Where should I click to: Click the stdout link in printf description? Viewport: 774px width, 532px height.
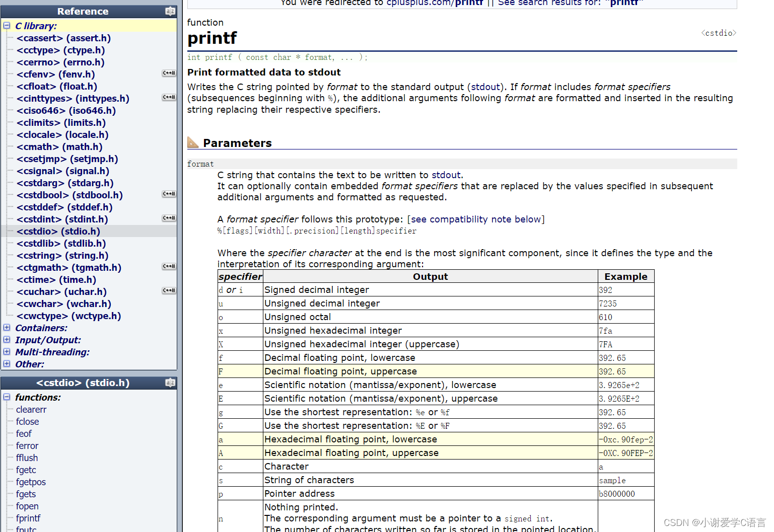click(486, 87)
